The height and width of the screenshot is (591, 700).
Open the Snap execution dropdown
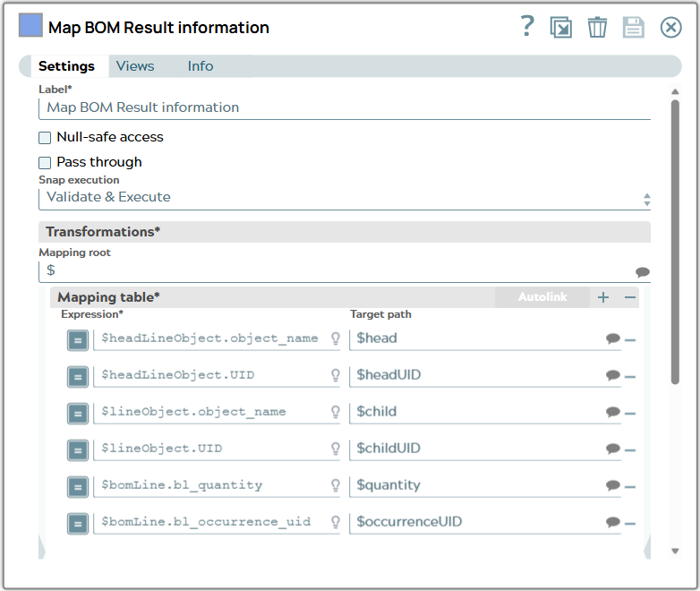345,198
